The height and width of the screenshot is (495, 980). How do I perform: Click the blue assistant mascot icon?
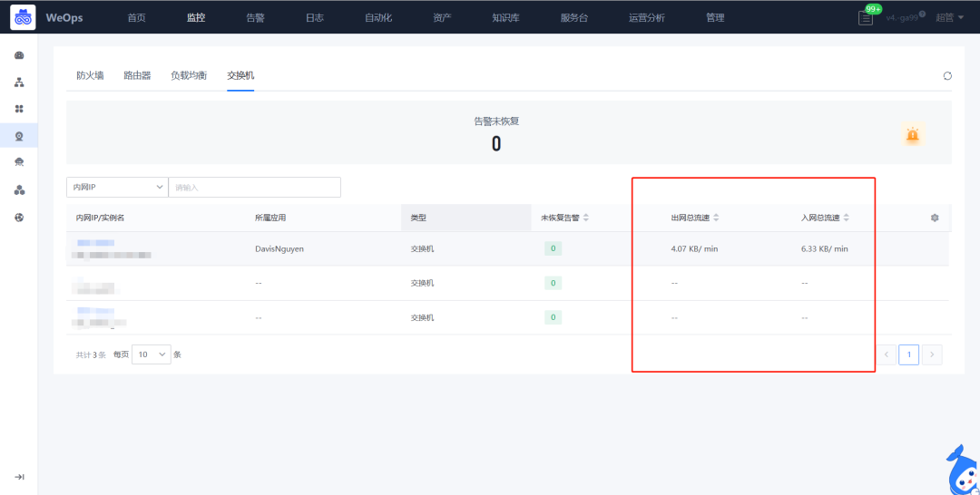click(x=963, y=471)
